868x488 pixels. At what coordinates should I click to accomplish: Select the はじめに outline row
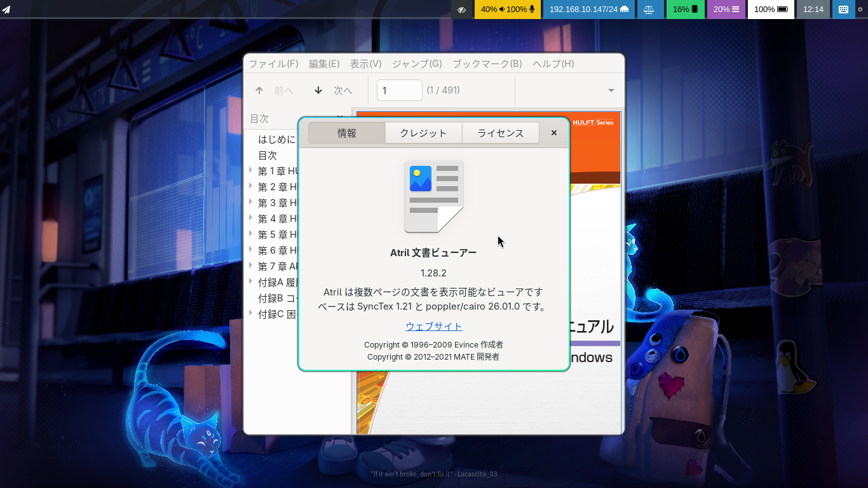point(277,139)
